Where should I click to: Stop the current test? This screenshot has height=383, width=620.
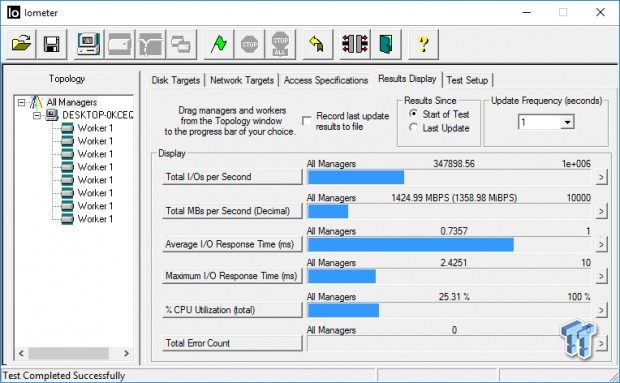click(249, 44)
